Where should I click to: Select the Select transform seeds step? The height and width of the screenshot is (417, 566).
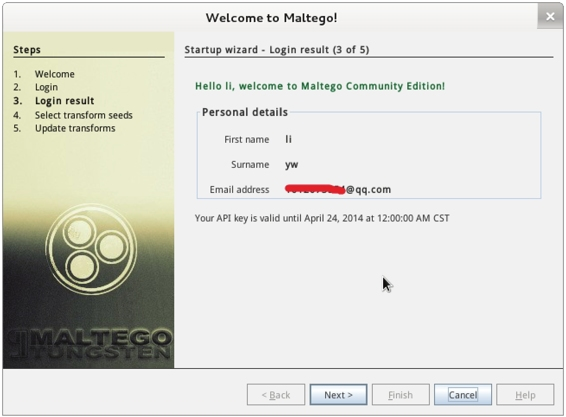pos(84,115)
